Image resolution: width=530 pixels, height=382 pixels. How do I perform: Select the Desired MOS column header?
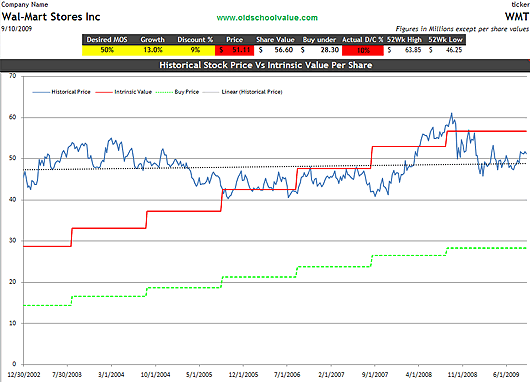click(x=107, y=40)
